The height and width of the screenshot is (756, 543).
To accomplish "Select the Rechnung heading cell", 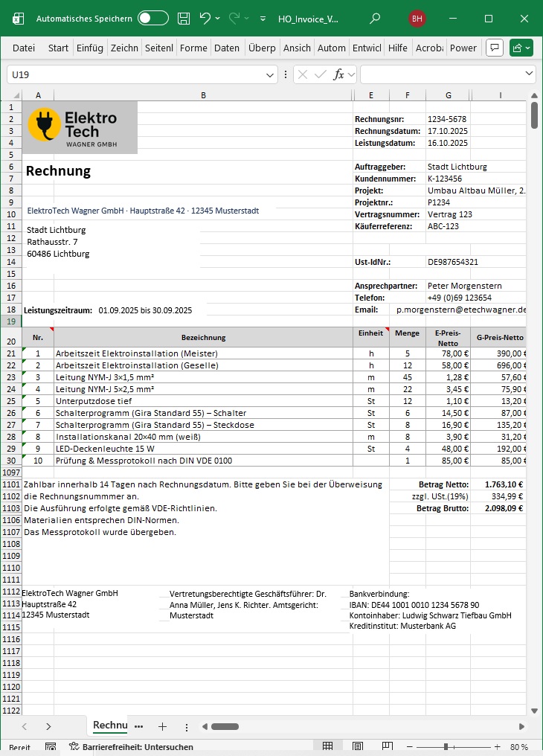I will click(58, 171).
